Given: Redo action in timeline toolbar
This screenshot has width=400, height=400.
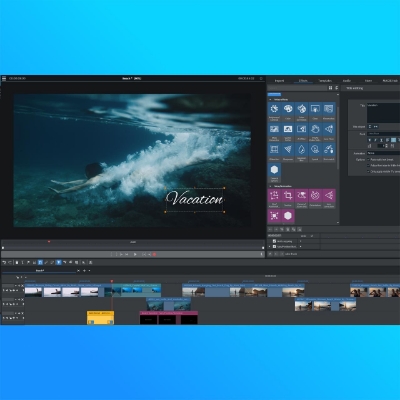Looking at the screenshot, I should point(10,263).
